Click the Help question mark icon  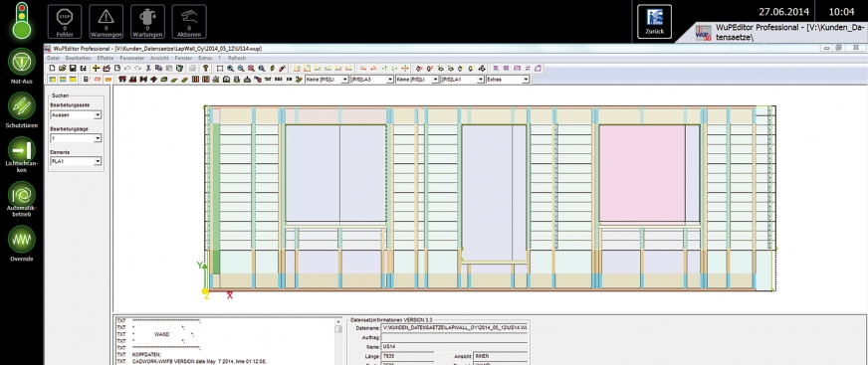click(x=205, y=68)
